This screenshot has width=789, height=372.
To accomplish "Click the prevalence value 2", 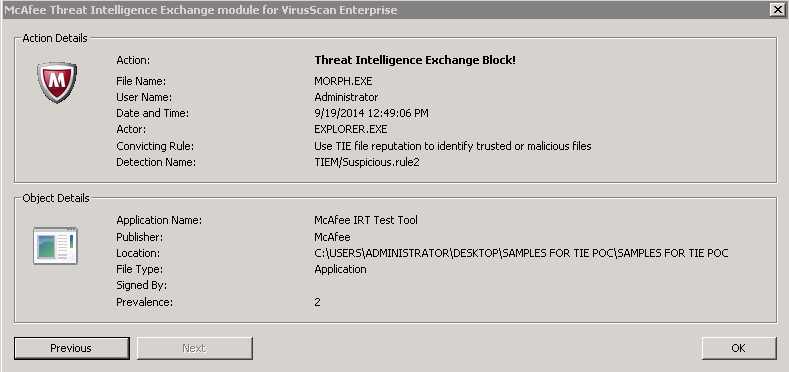I will point(318,303).
